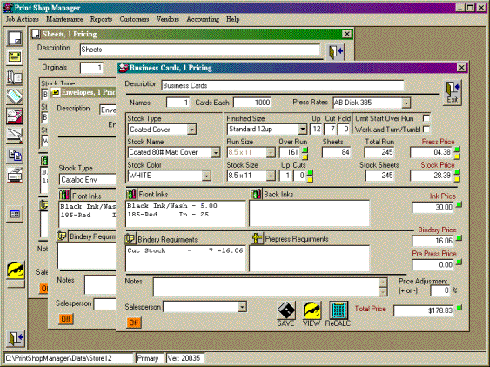Viewport: 490px width, 367px height.
Task: Click the VIEW sunglasses icon
Action: pyautogui.click(x=312, y=311)
